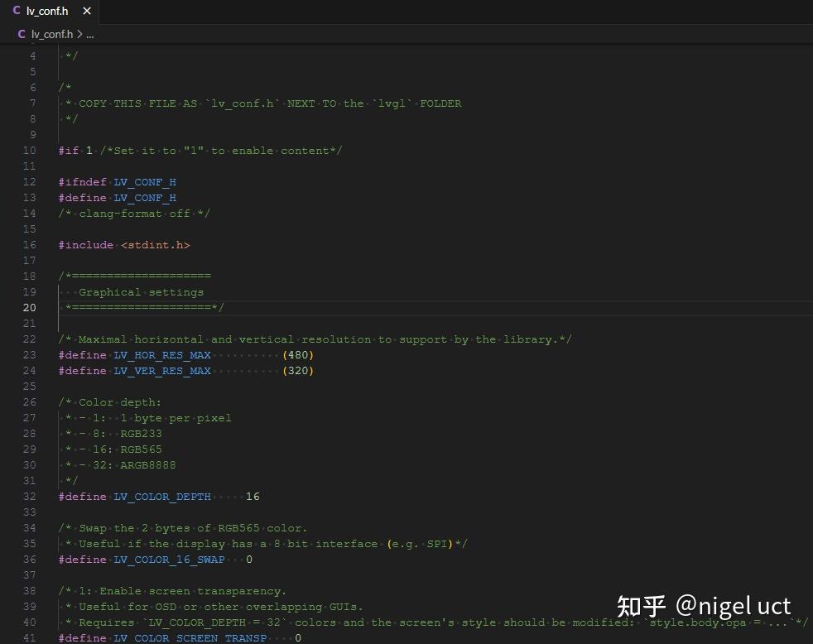The width and height of the screenshot is (813, 644).
Task: Click line number 32 in the gutter
Action: pyautogui.click(x=30, y=496)
